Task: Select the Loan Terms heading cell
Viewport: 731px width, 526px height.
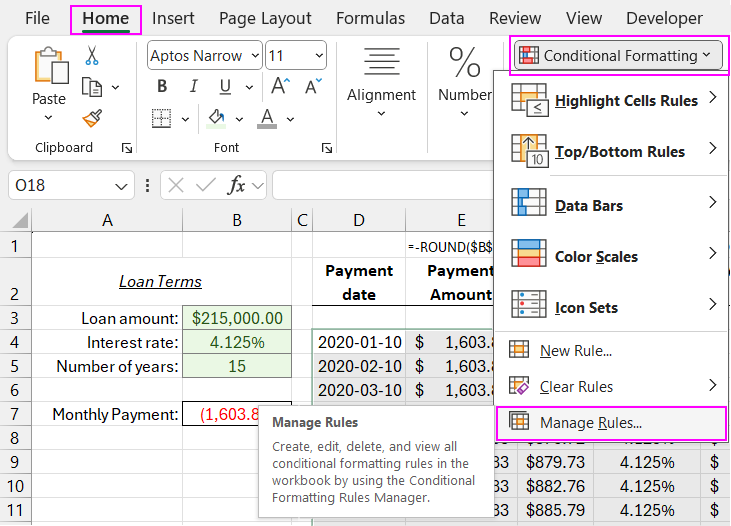Action: (x=160, y=282)
